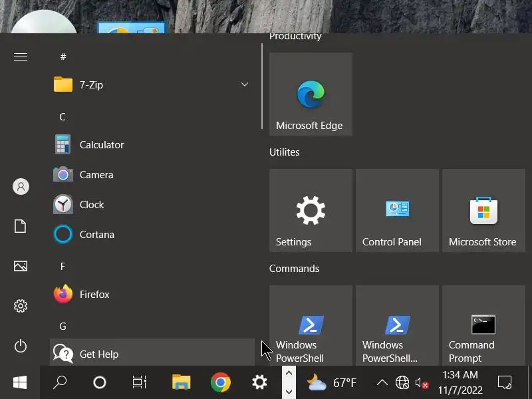
Task: Open the clock showing 1:34 AM
Action: pyautogui.click(x=460, y=383)
